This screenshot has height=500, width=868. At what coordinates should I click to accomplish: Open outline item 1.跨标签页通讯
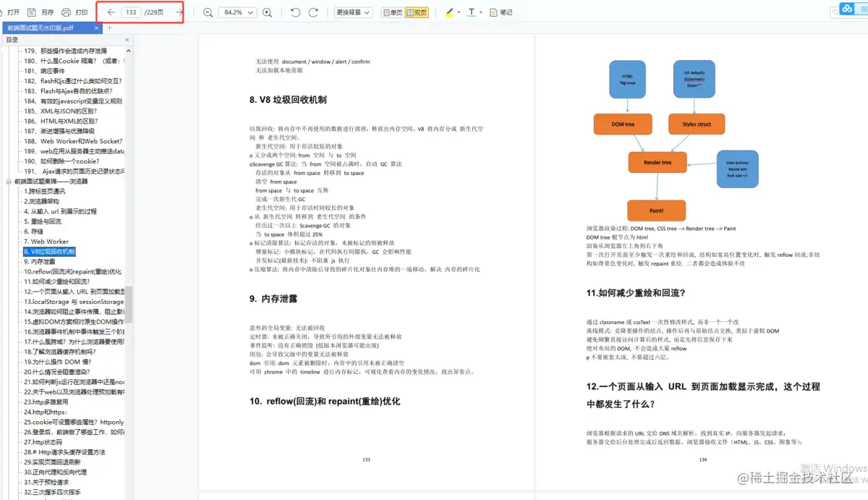tap(45, 191)
